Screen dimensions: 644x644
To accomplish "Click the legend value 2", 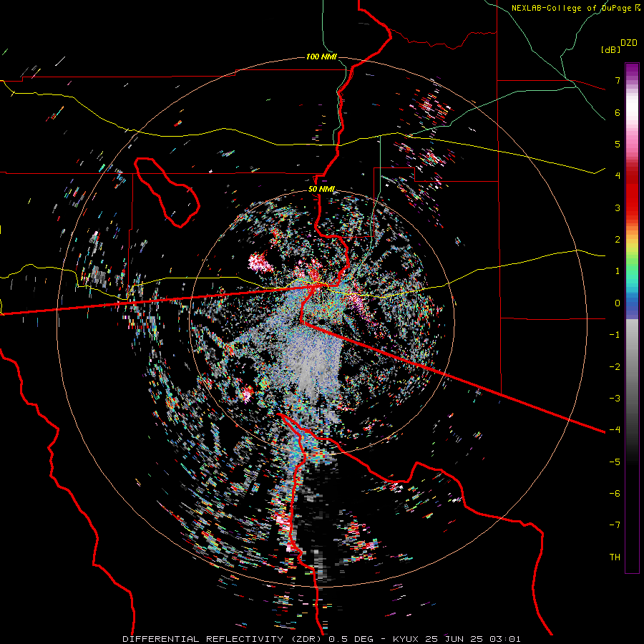I will [618, 240].
